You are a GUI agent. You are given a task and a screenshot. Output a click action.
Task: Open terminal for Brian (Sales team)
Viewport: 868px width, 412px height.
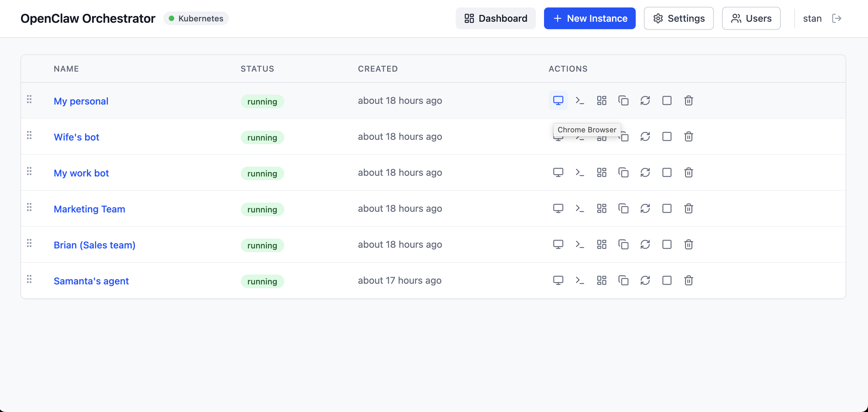580,244
